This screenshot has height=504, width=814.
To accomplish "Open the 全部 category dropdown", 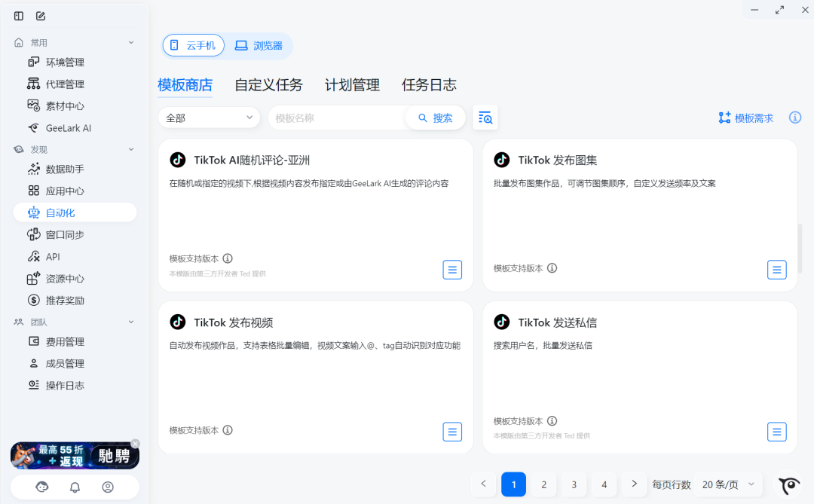I will 210,118.
